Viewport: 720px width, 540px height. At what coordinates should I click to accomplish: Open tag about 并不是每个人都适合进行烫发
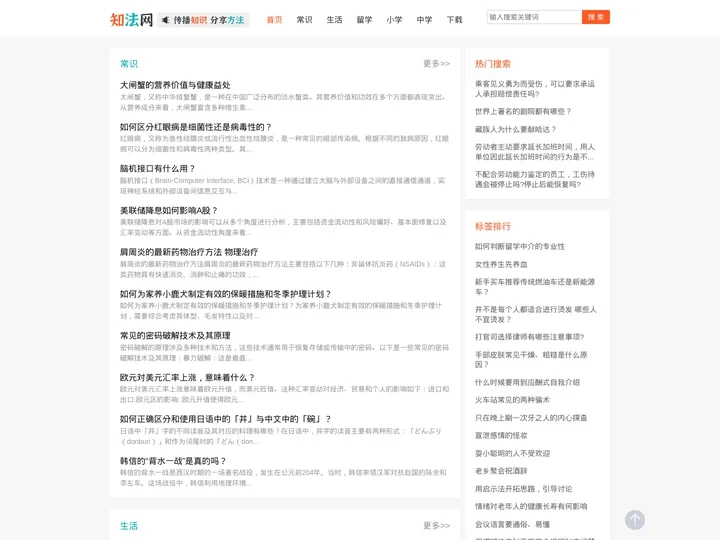pyautogui.click(x=535, y=314)
